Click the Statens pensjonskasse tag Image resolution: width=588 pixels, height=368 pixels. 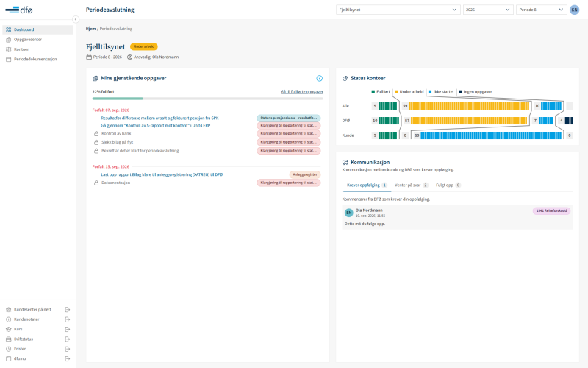(x=288, y=118)
